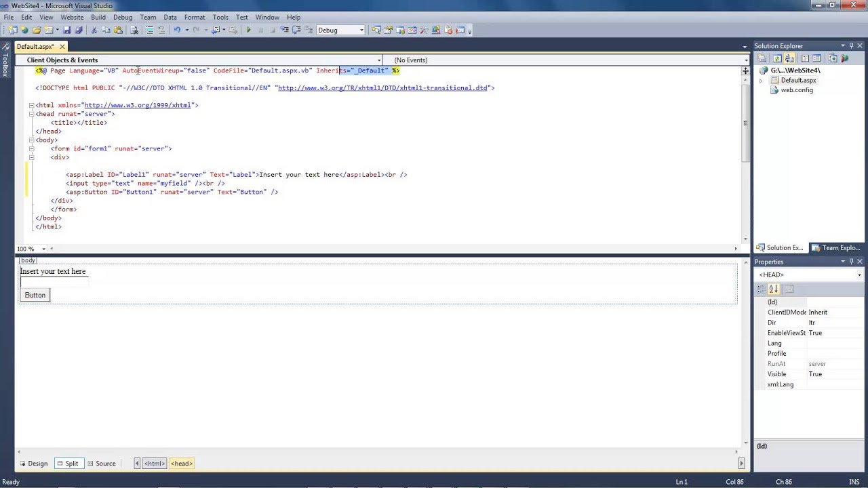This screenshot has height=488, width=868.
Task: Select the G:\...\WebSite4\ project node
Action: coord(795,70)
